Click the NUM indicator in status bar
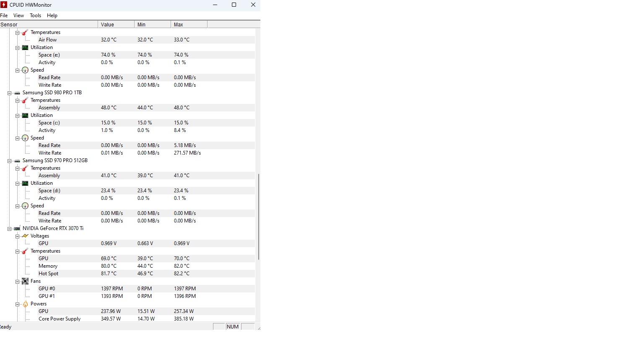644x362 pixels. point(233,327)
